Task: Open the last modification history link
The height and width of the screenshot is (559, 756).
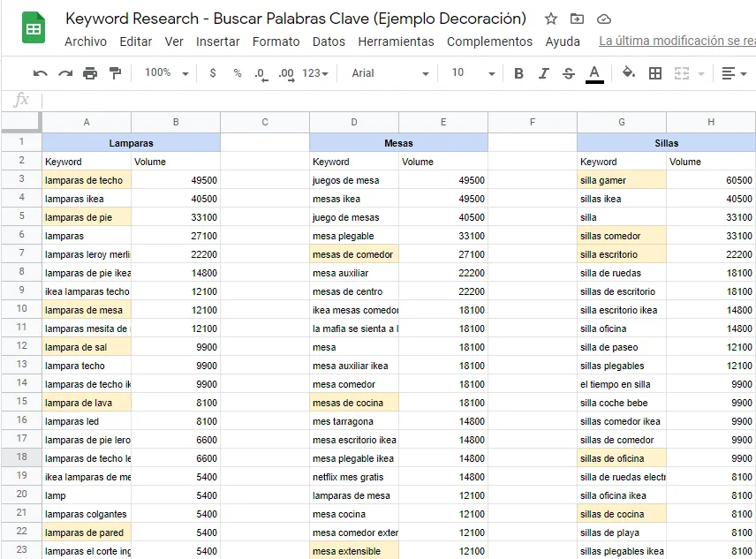Action: tap(677, 42)
